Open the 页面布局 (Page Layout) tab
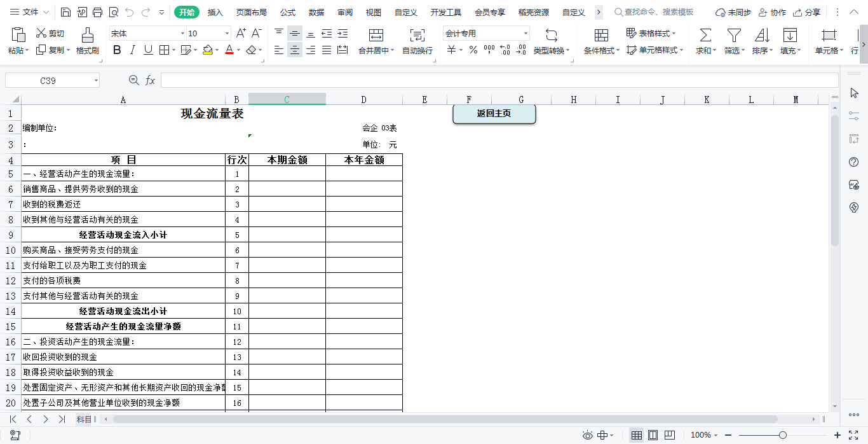 (251, 12)
